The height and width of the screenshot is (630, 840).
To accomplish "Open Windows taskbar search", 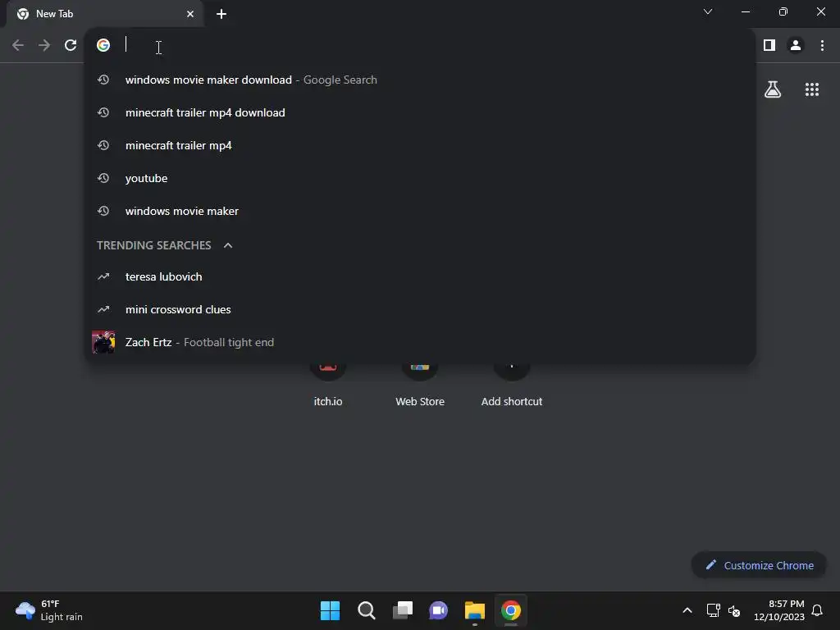I will pos(367,610).
